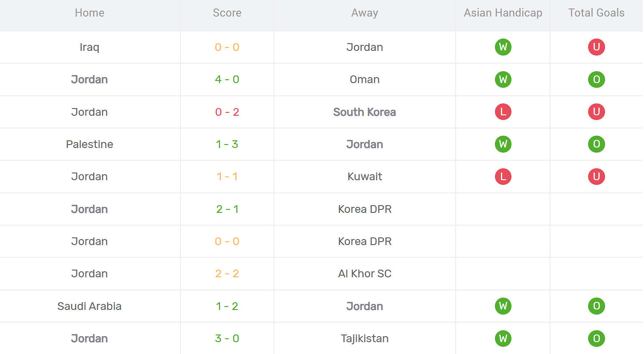The image size is (644, 354).
Task: Click the green O badge in Jordan–Oman row
Action: (596, 79)
